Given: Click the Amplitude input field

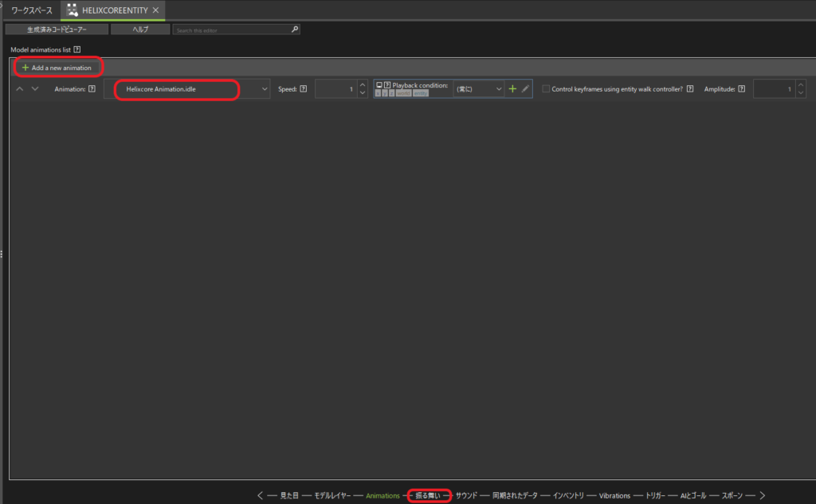Looking at the screenshot, I should (x=772, y=89).
